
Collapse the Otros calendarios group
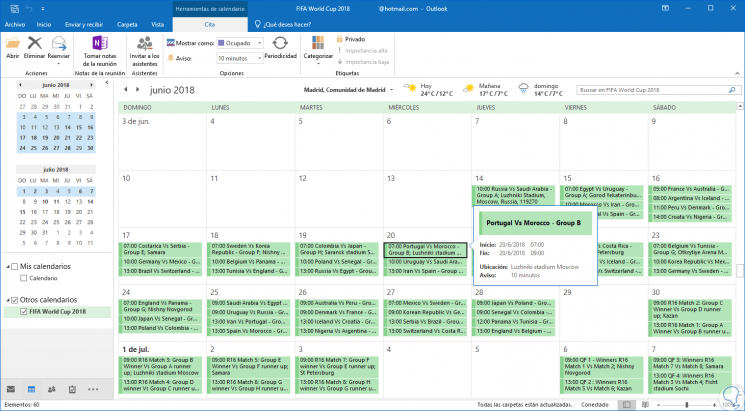pyautogui.click(x=8, y=300)
